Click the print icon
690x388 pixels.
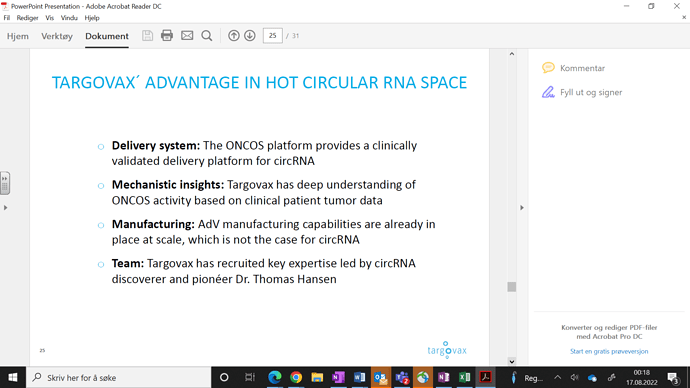(x=167, y=36)
